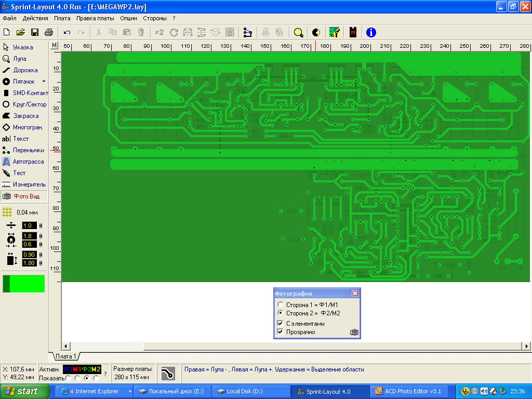Undo the last action with blue arrow
The height and width of the screenshot is (399, 532).
click(x=67, y=33)
